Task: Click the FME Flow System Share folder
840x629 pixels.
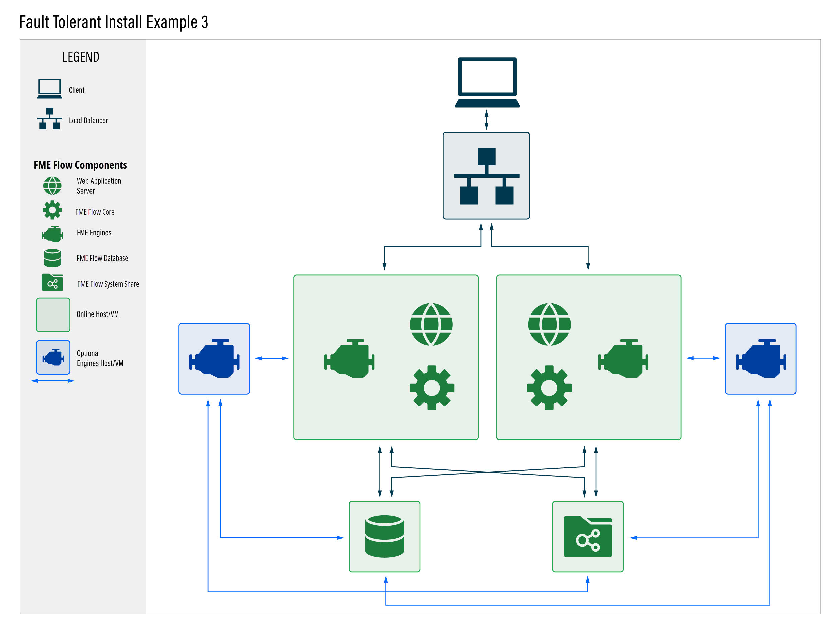Action: 588,536
